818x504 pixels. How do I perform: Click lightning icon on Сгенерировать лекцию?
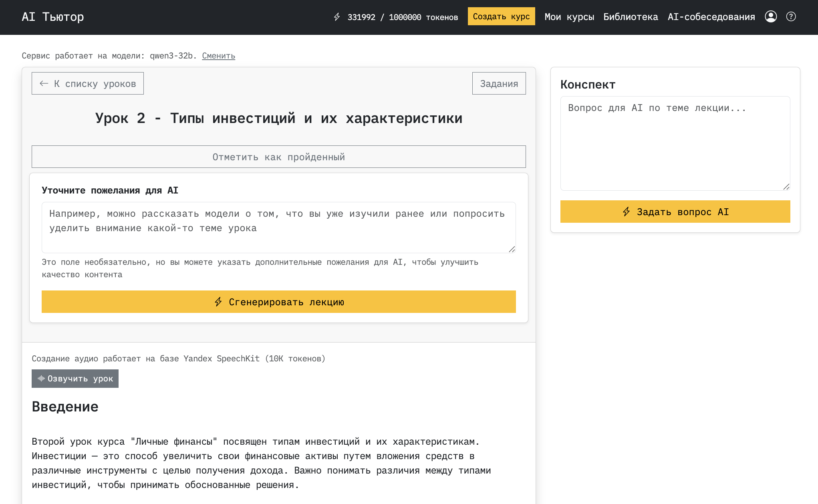[x=218, y=302]
